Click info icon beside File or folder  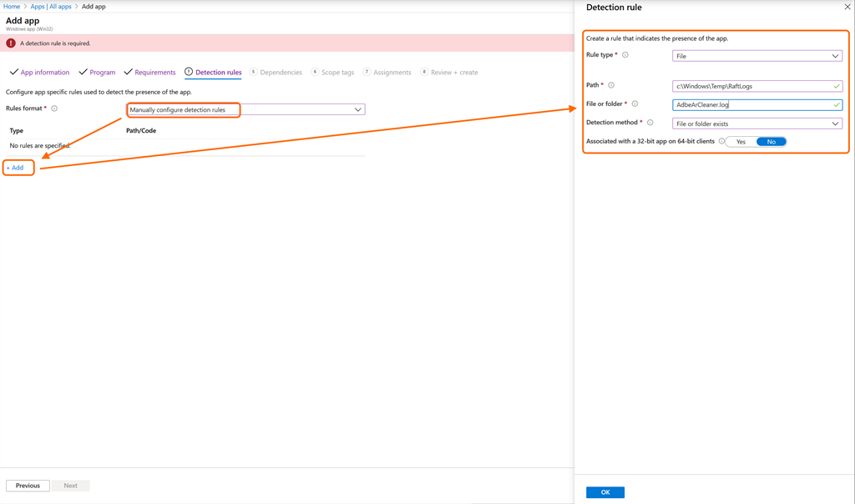pos(635,104)
